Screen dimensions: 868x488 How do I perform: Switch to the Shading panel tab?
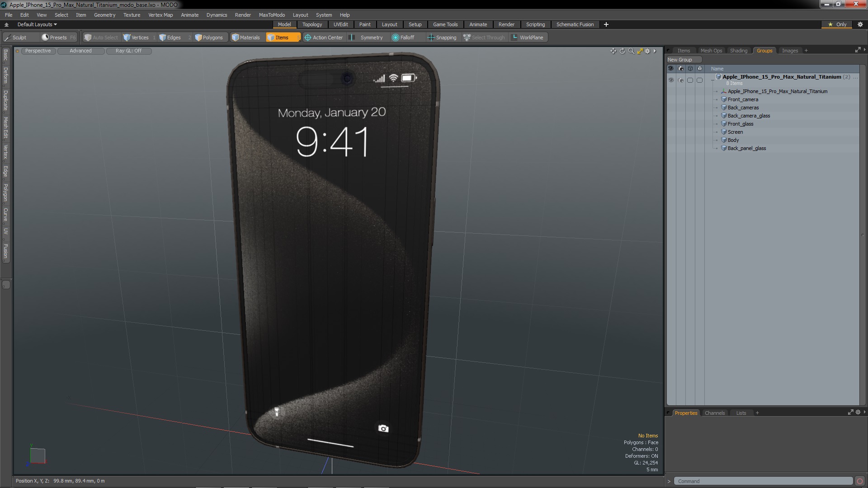coord(739,51)
